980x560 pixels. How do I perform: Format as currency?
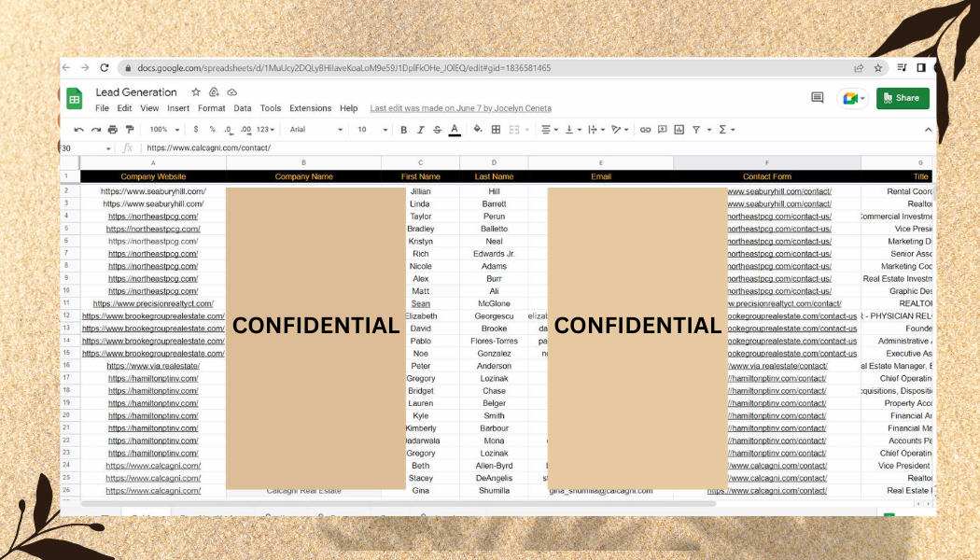[x=196, y=130]
